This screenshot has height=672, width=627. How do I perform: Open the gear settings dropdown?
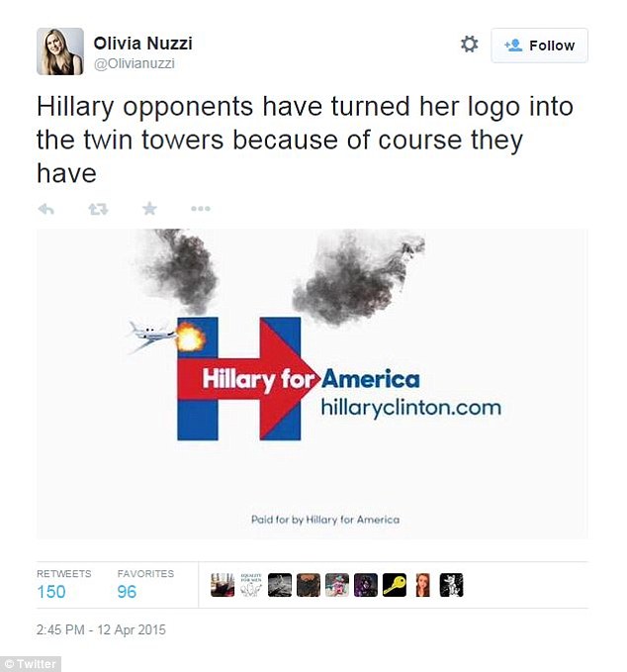(469, 45)
